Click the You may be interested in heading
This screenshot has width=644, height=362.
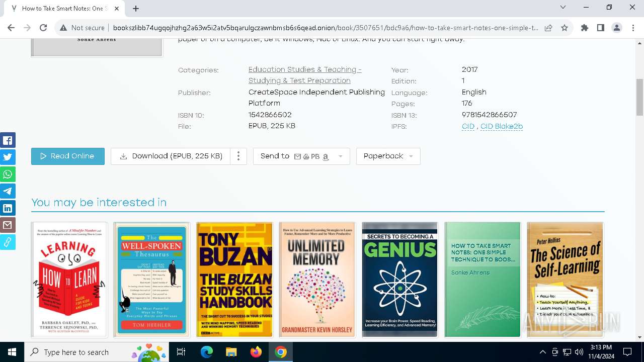click(x=99, y=202)
